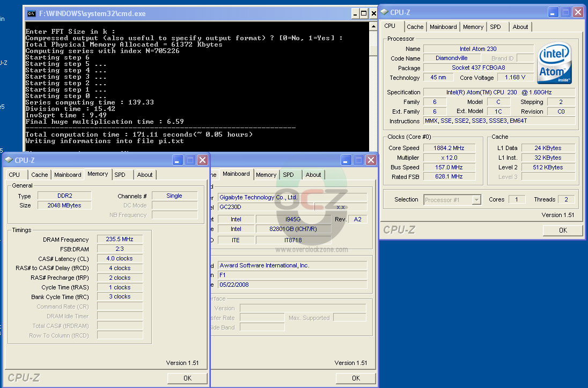
Task: Maximize the cmd.exe window
Action: point(364,14)
